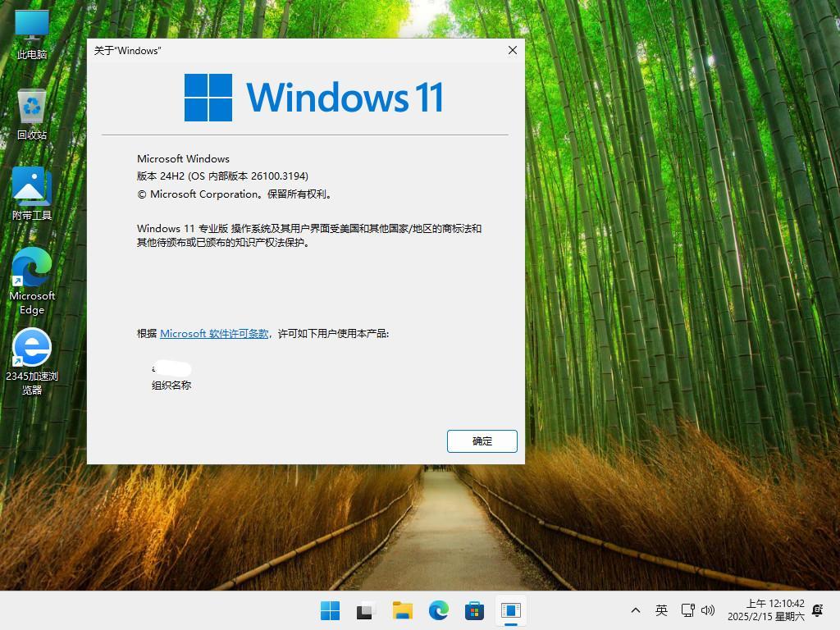Switch the 英 input method indicator
Viewport: 840px width, 630px height.
click(x=662, y=610)
